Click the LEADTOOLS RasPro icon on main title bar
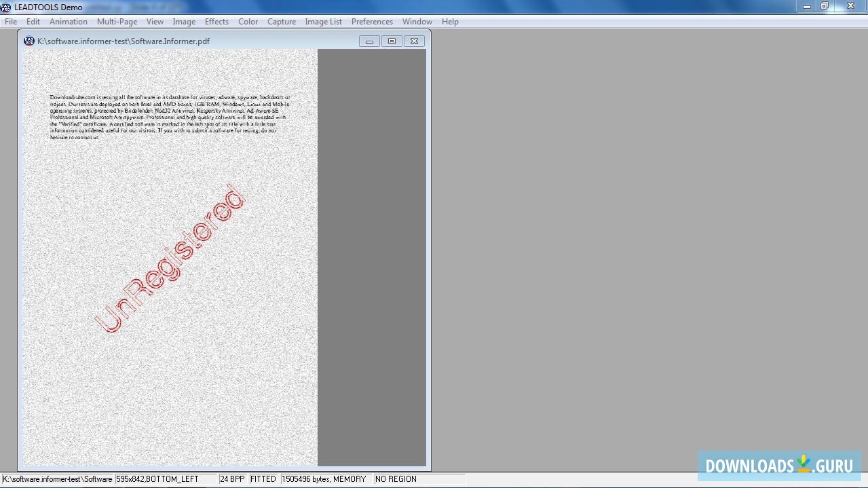Image resolution: width=868 pixels, height=488 pixels. pos(7,7)
